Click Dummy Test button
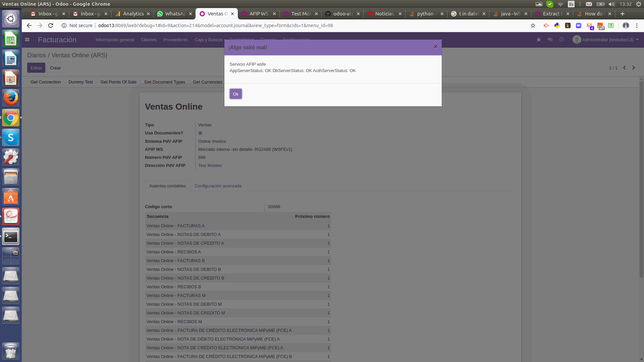This screenshot has height=362, width=644. coord(80,82)
